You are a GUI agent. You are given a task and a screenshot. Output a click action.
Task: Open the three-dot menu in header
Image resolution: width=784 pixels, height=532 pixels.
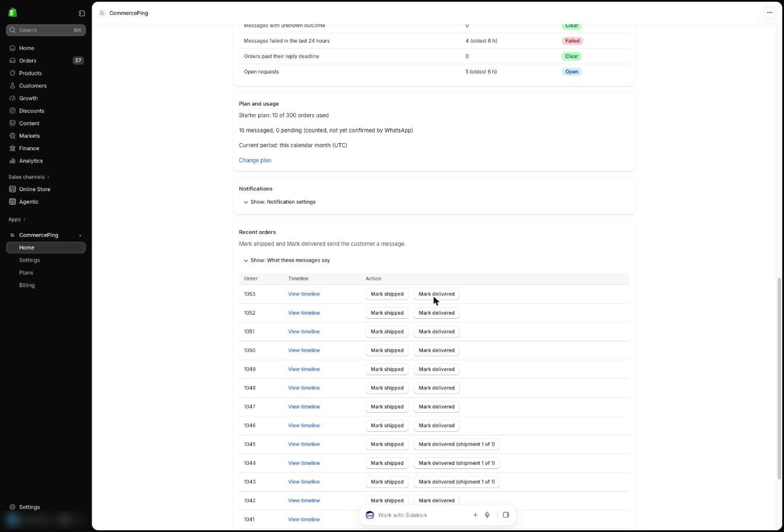(x=770, y=12)
